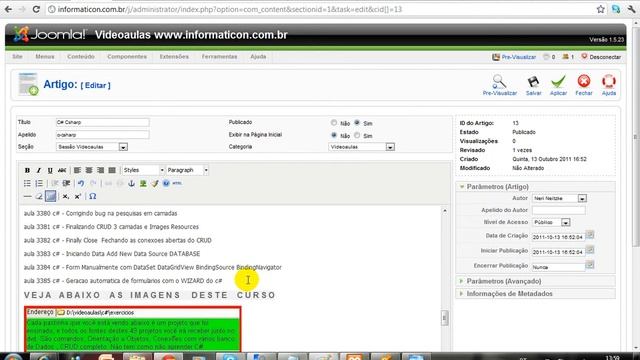
Task: Open calendar for Iniciar Publicação
Action: pyautogui.click(x=590, y=250)
